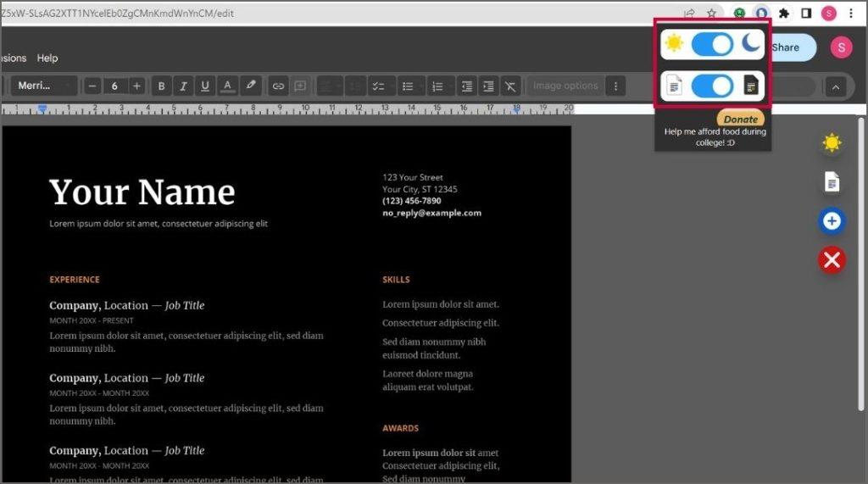The width and height of the screenshot is (868, 484).
Task: Click the MONTH 20XX - PRESENT text
Action: coord(92,320)
